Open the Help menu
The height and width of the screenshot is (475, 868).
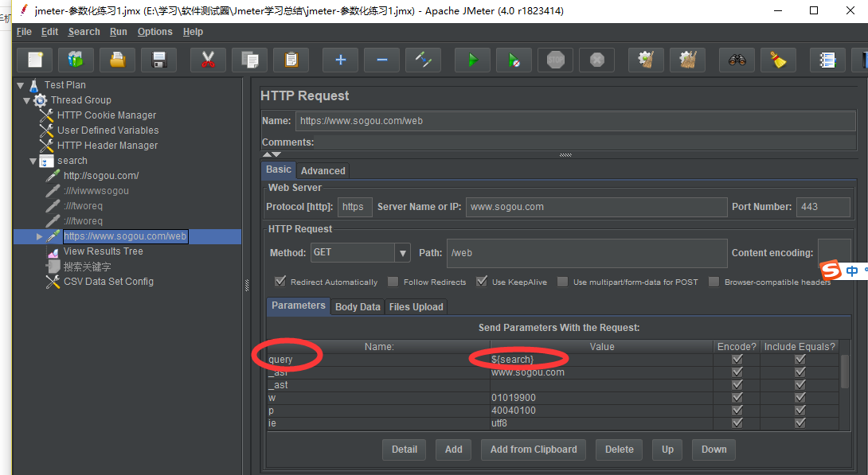[x=194, y=32]
